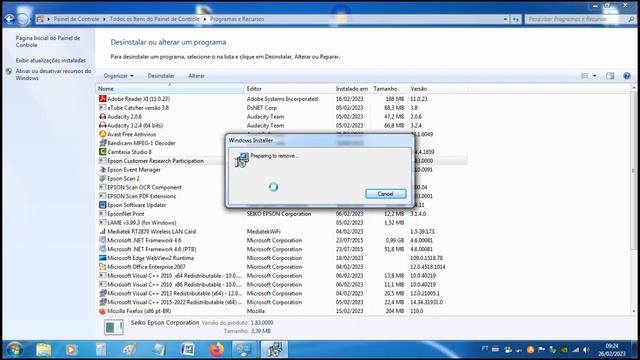Expand the Painel de Controle breadcrumb arrow
The width and height of the screenshot is (640, 360).
point(104,19)
